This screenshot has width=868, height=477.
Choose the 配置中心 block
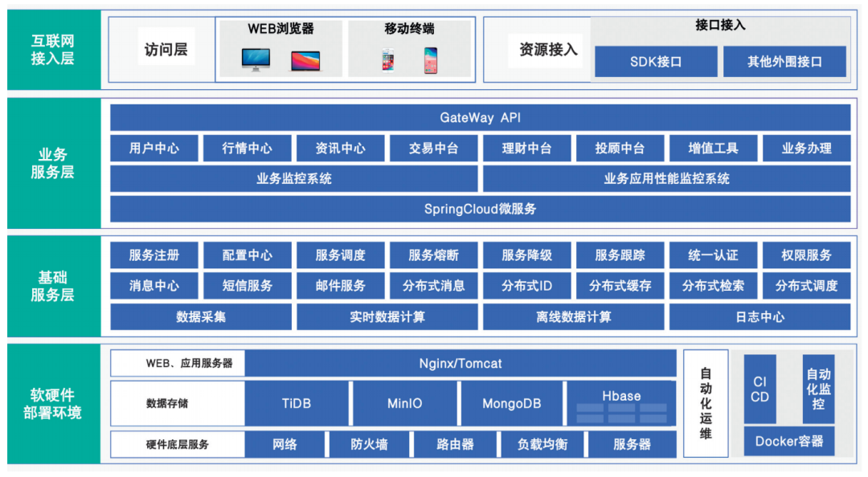(x=247, y=255)
